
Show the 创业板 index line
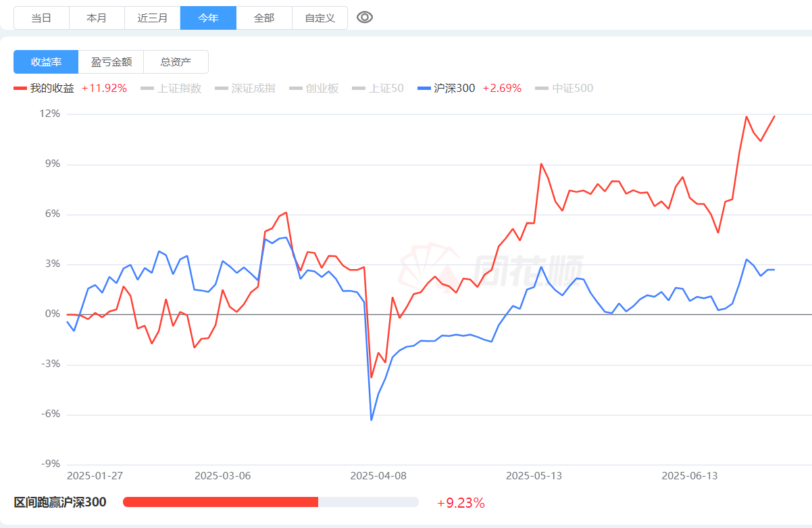point(314,88)
